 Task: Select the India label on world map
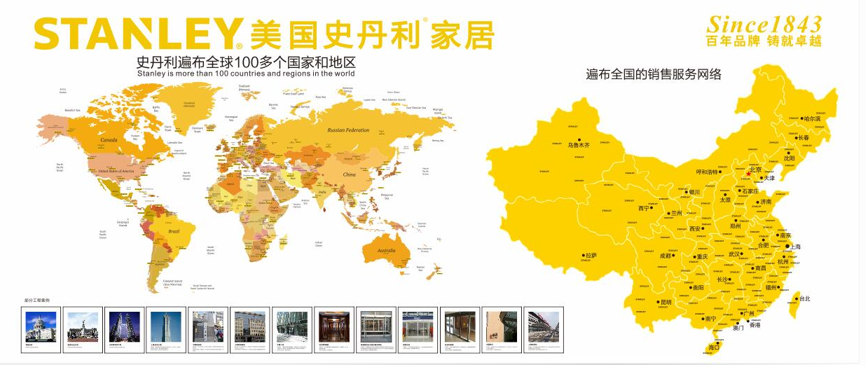pos(322,192)
